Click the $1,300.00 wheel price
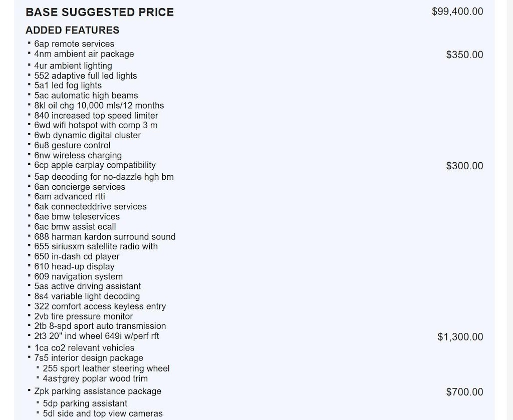This screenshot has height=420, width=513. tap(460, 337)
